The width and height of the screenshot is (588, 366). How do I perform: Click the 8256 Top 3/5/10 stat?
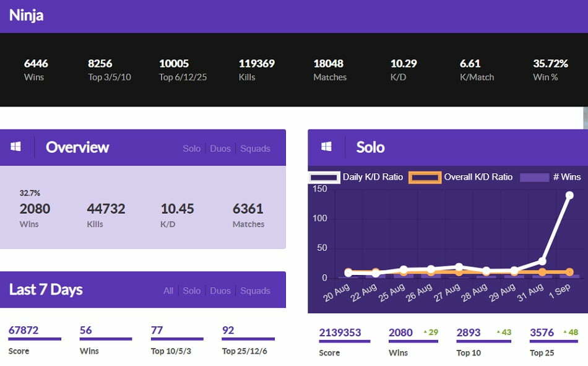click(x=110, y=70)
